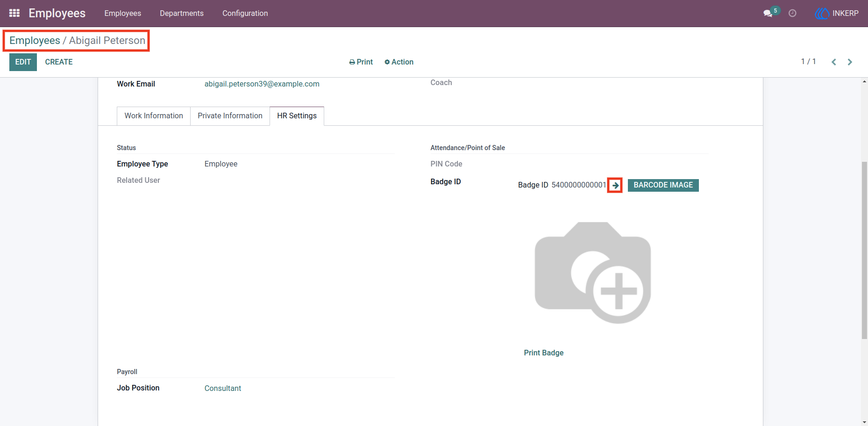Viewport: 868px width, 426px height.
Task: Open the conversations chat icon
Action: 768,14
